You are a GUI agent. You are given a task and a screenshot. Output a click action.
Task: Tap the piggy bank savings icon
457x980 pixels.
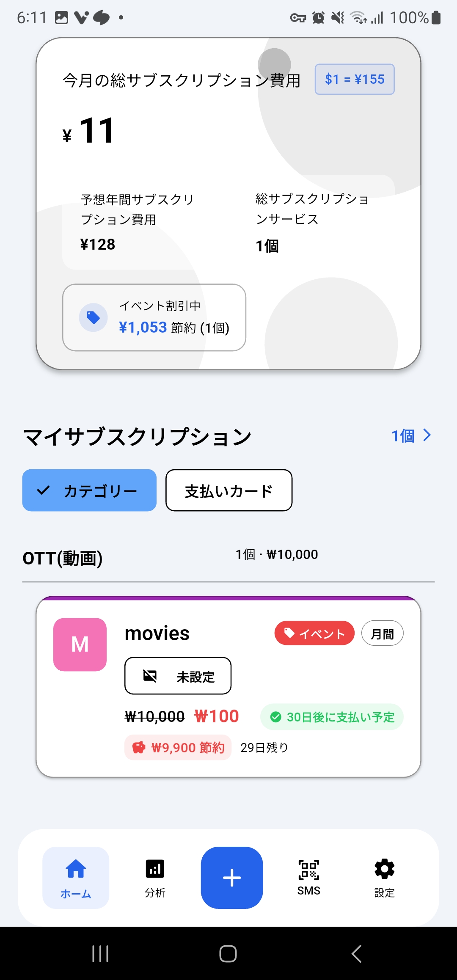pos(139,748)
